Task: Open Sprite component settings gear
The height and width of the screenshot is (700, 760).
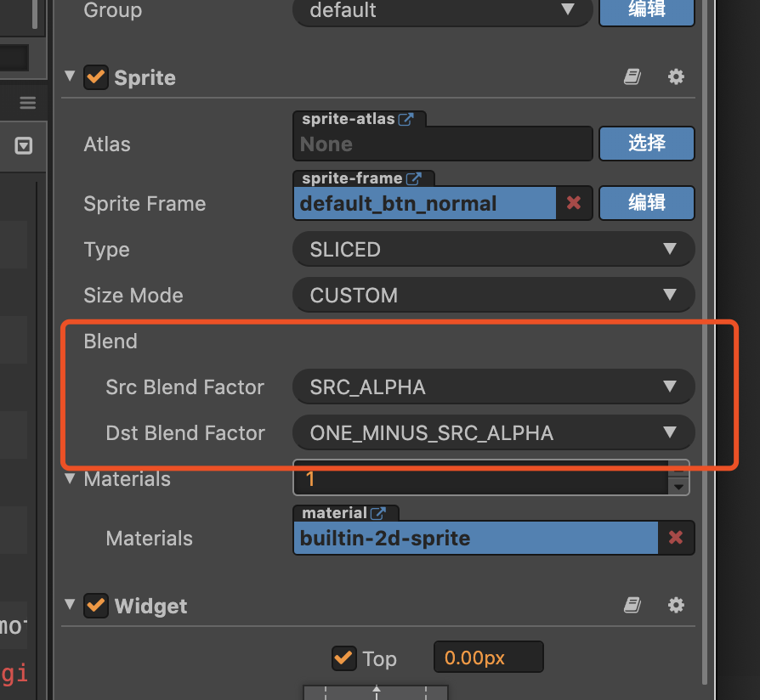Action: [x=676, y=77]
